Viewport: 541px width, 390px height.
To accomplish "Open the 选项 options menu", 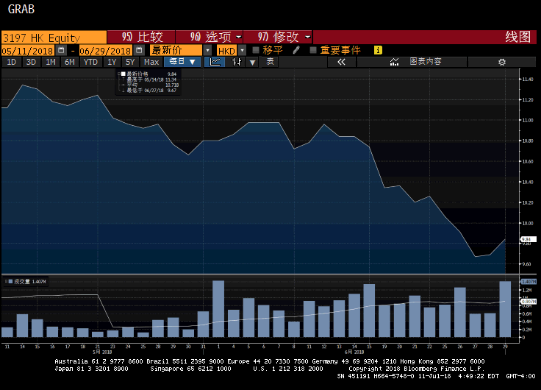I will pyautogui.click(x=209, y=37).
